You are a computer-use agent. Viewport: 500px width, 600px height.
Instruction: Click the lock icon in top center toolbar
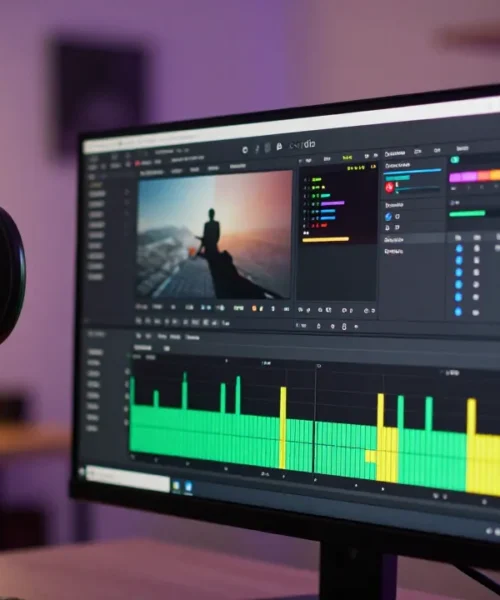(279, 146)
